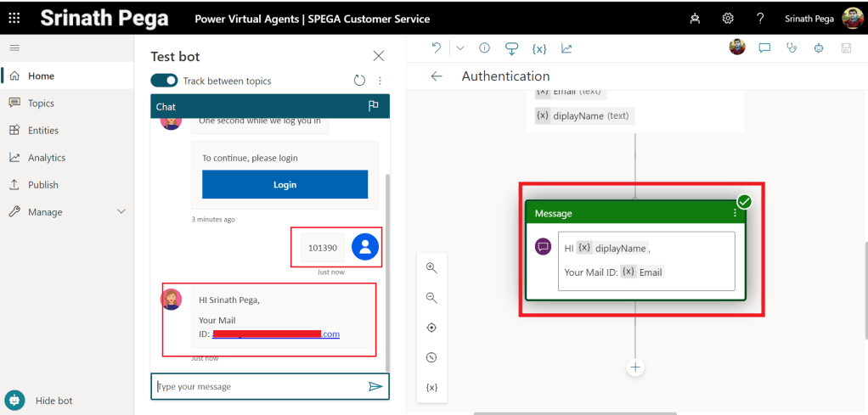Viewport: 868px width, 415px height.
Task: Go to Topics in sidebar
Action: (x=41, y=103)
